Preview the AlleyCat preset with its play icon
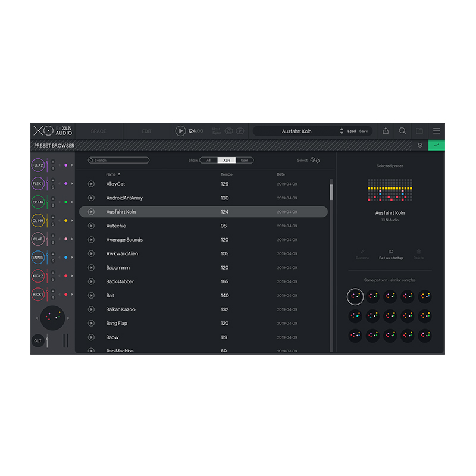The height and width of the screenshot is (476, 476). (91, 184)
